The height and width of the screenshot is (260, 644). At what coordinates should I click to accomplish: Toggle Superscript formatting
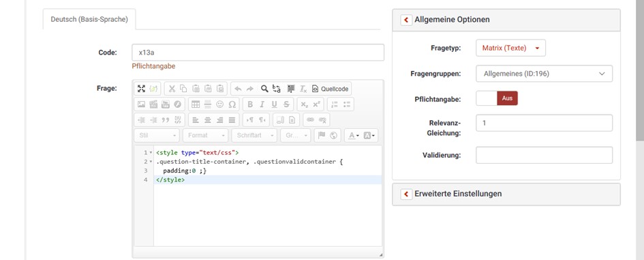pos(316,104)
